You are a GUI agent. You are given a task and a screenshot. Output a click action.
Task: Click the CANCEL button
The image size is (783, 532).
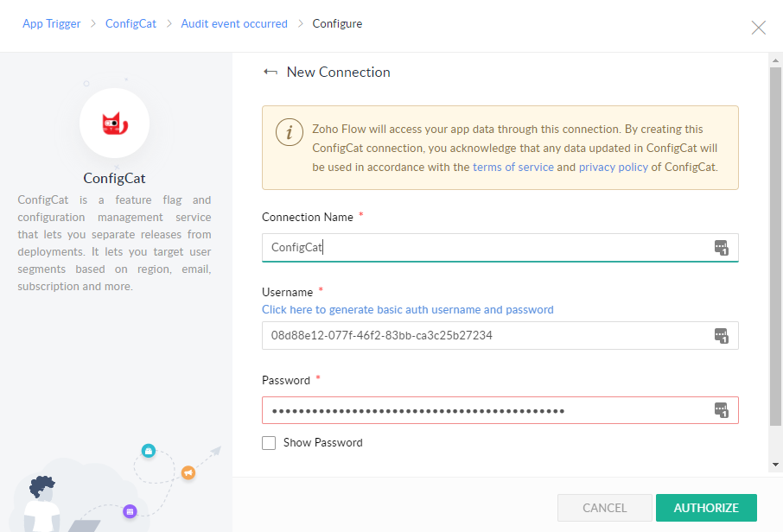(604, 508)
